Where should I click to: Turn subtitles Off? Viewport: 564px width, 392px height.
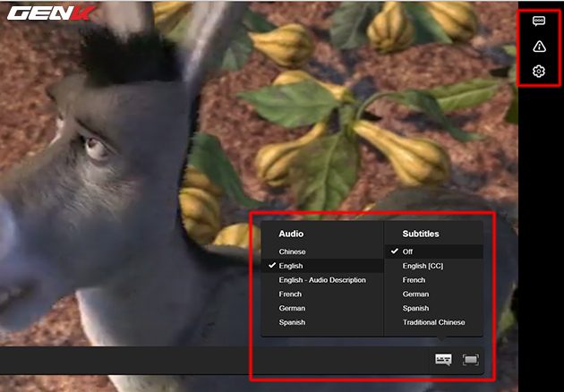[434, 251]
